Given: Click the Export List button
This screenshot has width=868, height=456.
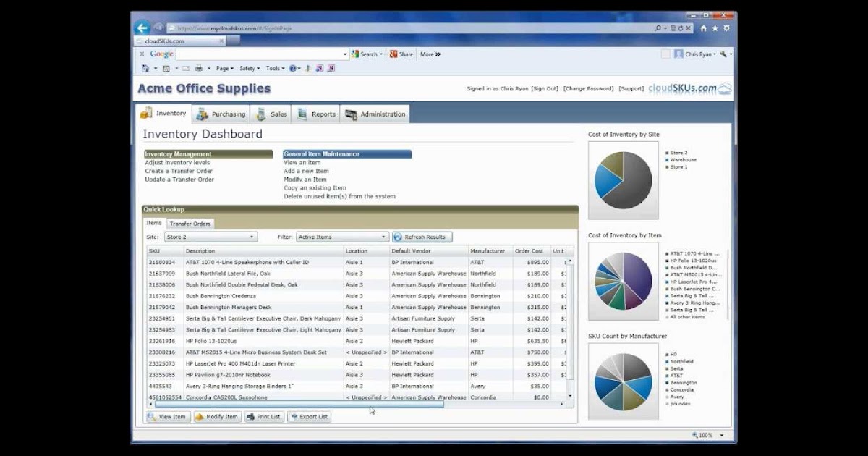Looking at the screenshot, I should click(309, 417).
